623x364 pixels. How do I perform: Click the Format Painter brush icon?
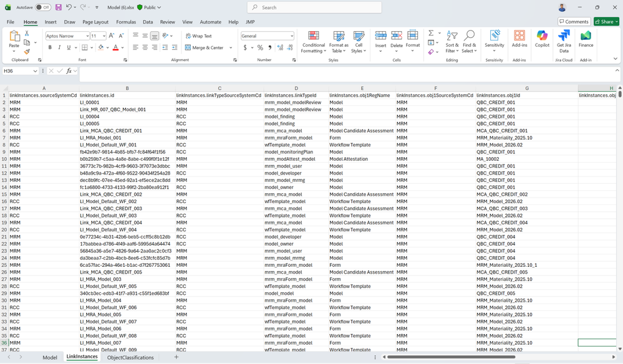click(27, 52)
